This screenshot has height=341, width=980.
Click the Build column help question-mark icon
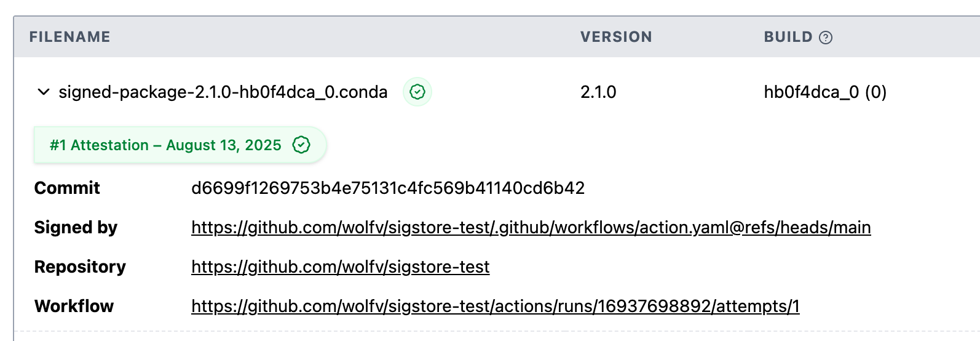826,38
